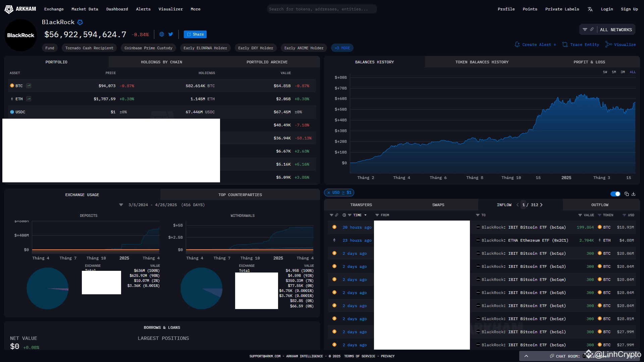This screenshot has height=362, width=644.
Task: Open BlackRock's Twitter via the bird icon
Action: 171,34
